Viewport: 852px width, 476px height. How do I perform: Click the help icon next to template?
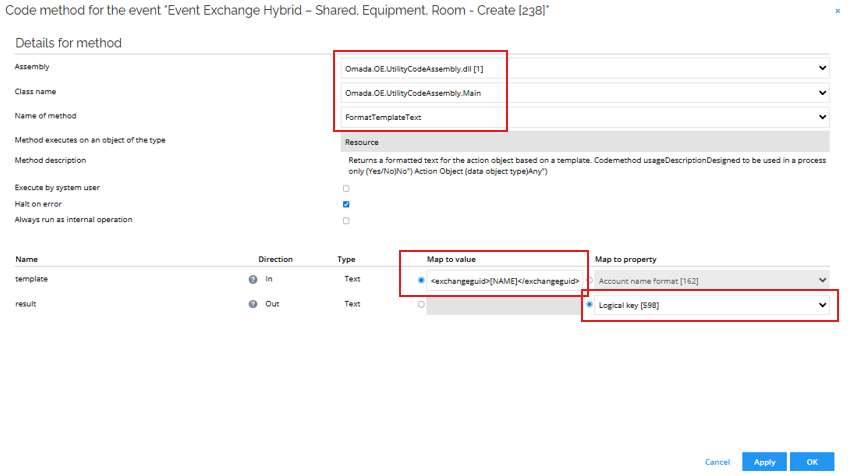(253, 279)
